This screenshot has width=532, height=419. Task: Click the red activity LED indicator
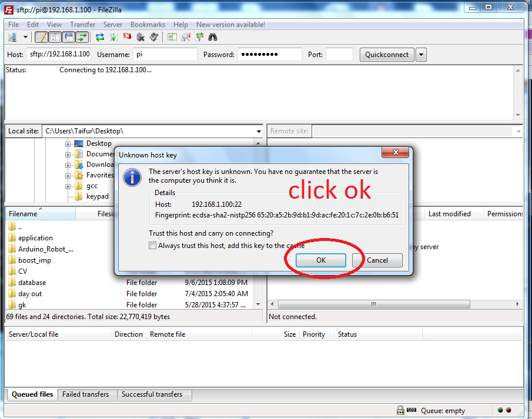pyautogui.click(x=508, y=410)
